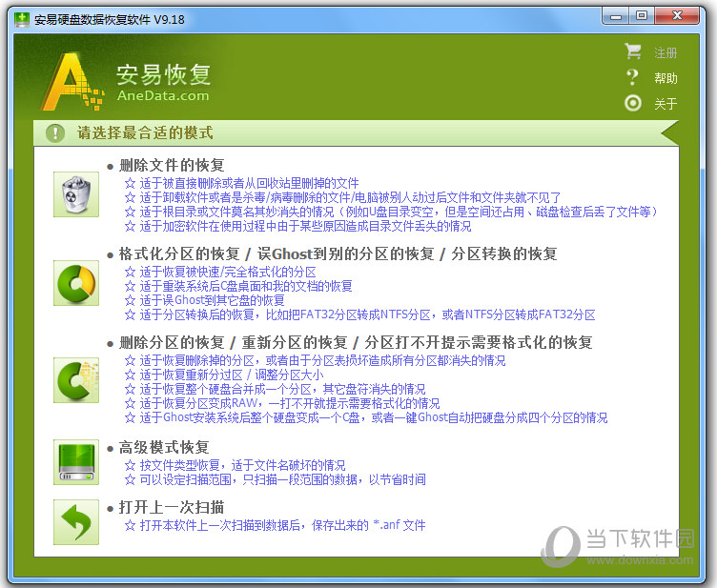Click the AneData letter A logo
The width and height of the screenshot is (717, 588).
coord(72,81)
